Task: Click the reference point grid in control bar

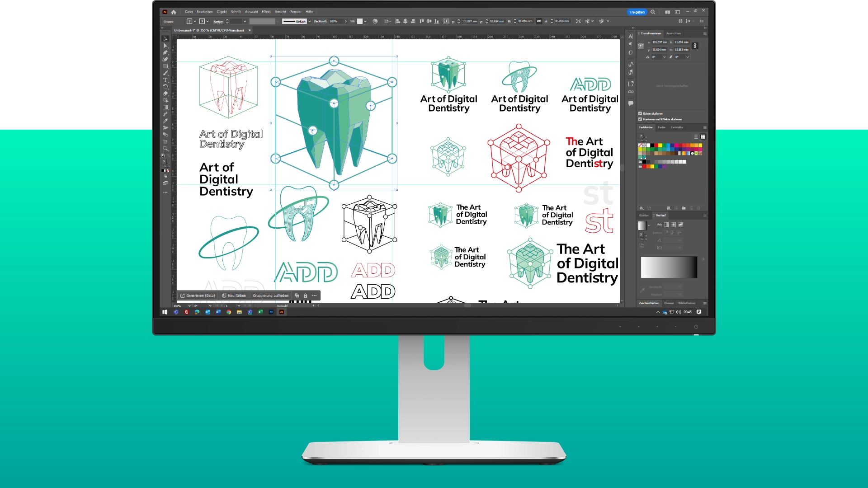Action: (447, 21)
